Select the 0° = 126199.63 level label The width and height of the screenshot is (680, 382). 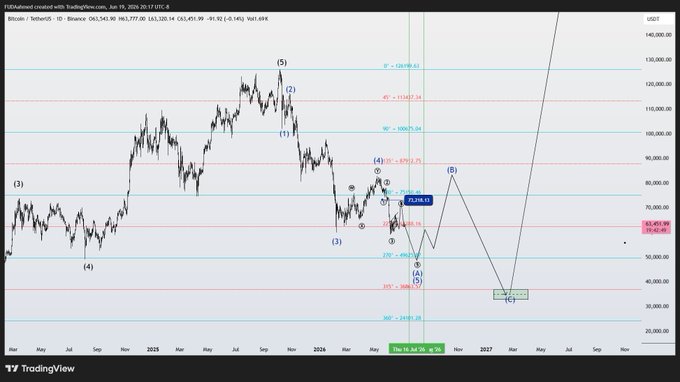(x=401, y=66)
